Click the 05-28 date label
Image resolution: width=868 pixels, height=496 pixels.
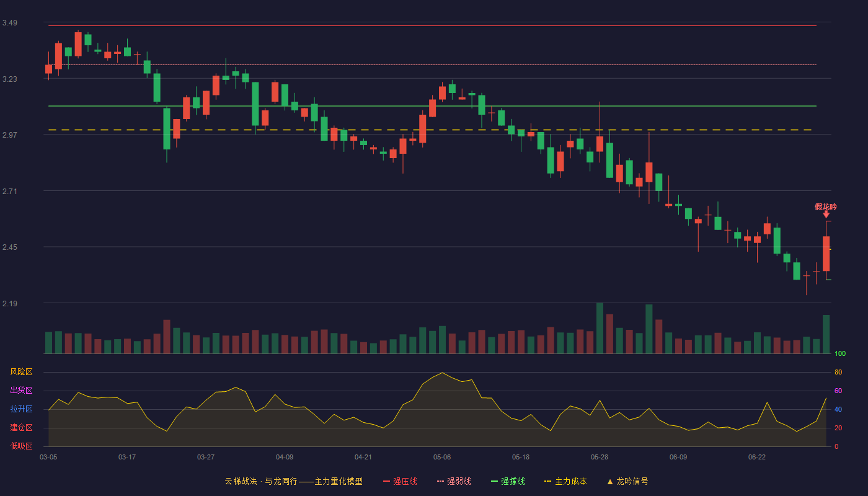click(x=600, y=457)
